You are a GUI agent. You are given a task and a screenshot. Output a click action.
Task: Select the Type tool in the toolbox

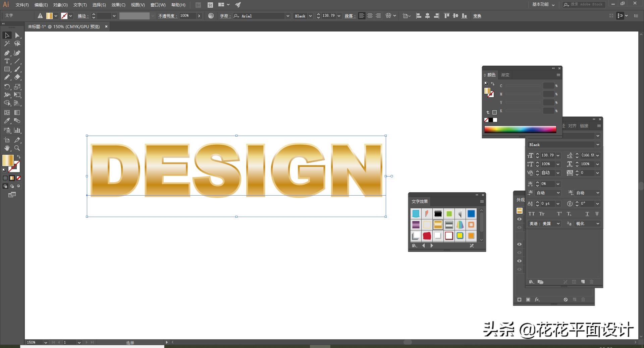[x=7, y=61]
